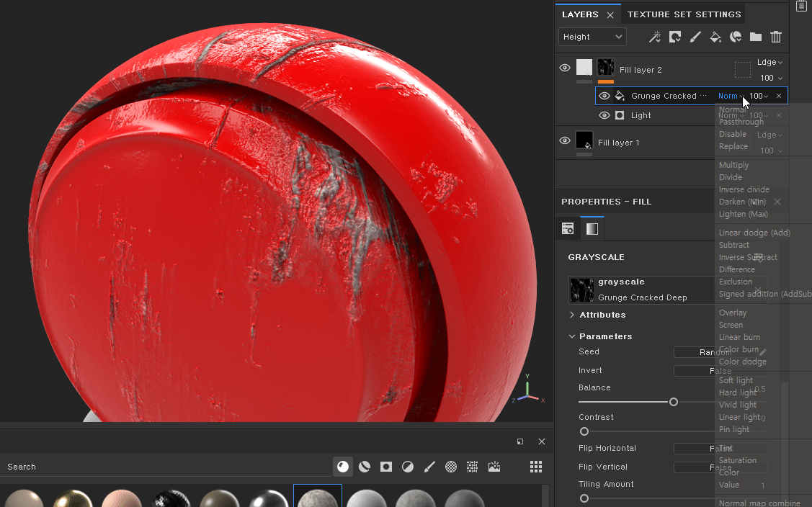Choose Overlay blend mode from list
The image size is (812, 507).
[x=733, y=313]
